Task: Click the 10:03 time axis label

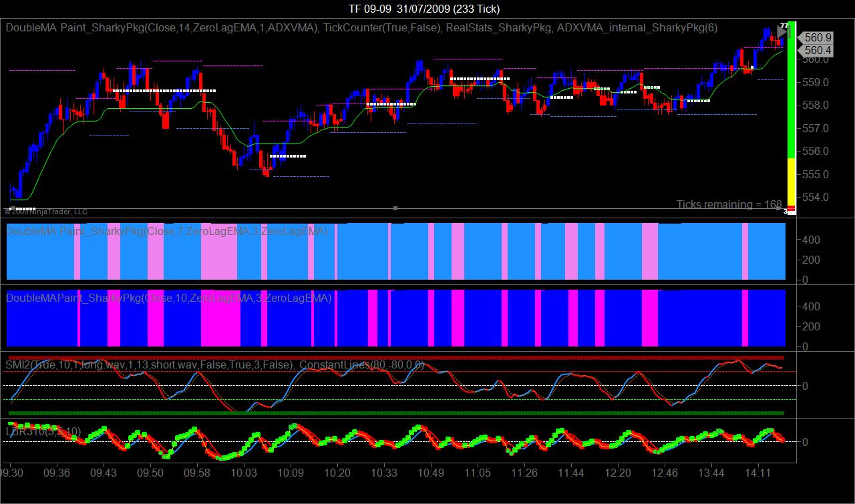Action: (x=243, y=473)
